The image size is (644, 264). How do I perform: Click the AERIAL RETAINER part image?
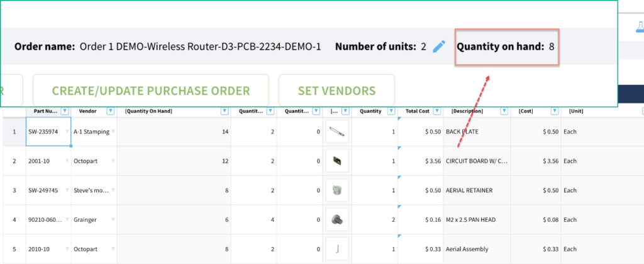tap(338, 190)
